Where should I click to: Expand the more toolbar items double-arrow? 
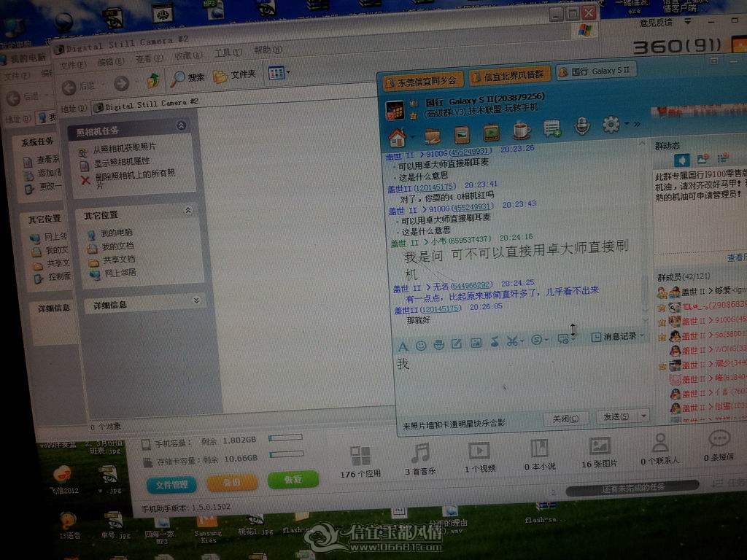[x=637, y=124]
